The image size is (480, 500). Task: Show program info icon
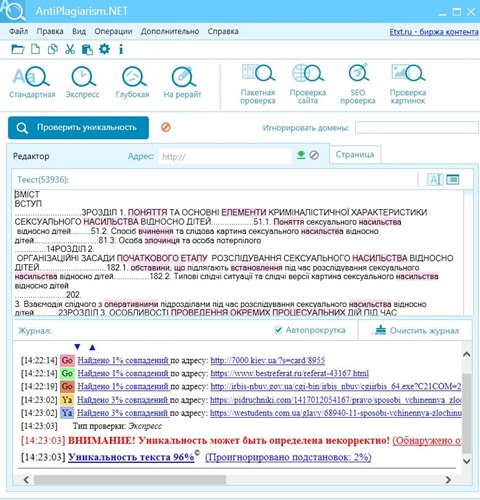pos(121,49)
